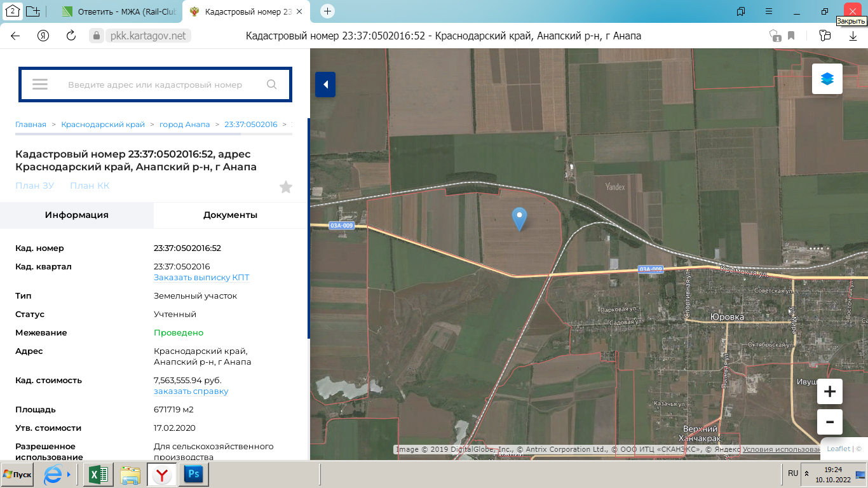Open browser downloads arrow icon
This screenshot has width=868, height=488.
853,36
